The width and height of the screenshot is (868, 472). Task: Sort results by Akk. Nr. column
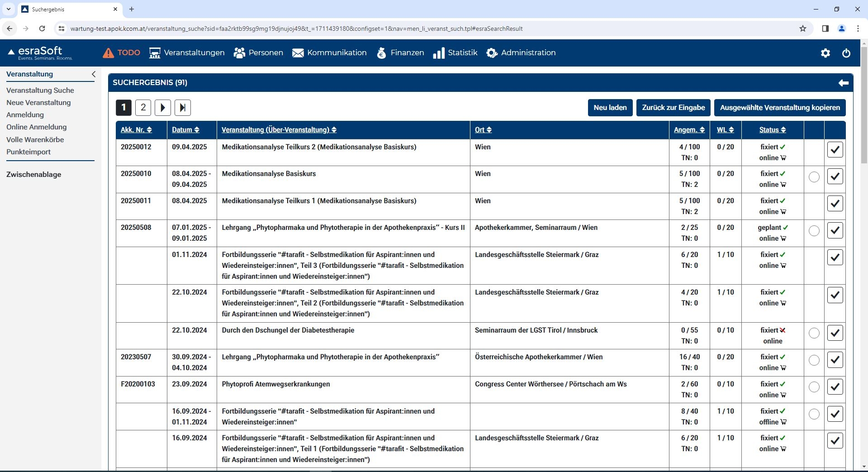[x=136, y=130]
